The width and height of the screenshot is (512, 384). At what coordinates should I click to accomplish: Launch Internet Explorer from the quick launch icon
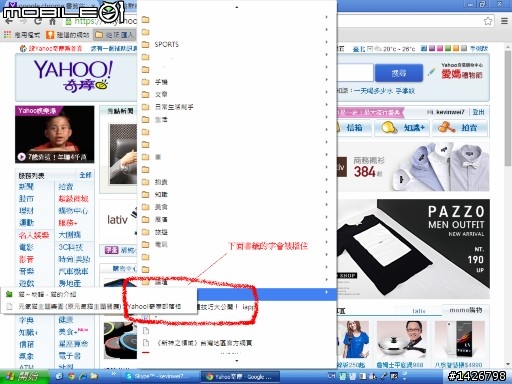(x=83, y=376)
